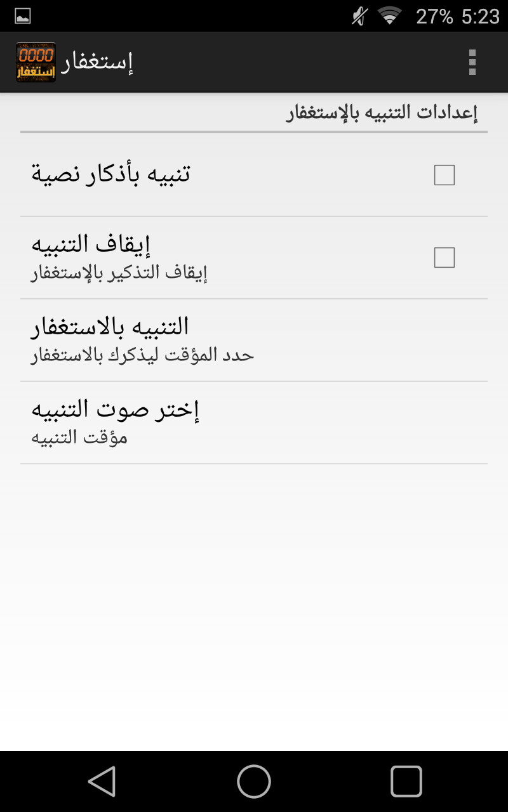Tap the 27% battery indicator
This screenshot has width=508, height=812.
pos(434,16)
